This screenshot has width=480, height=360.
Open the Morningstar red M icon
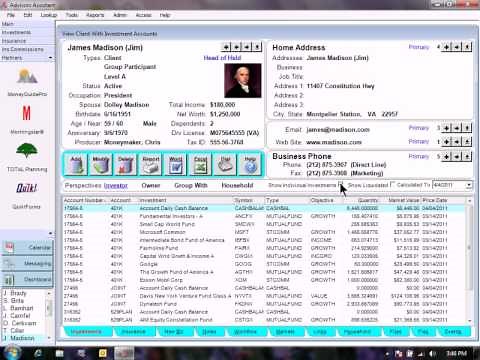click(x=27, y=113)
